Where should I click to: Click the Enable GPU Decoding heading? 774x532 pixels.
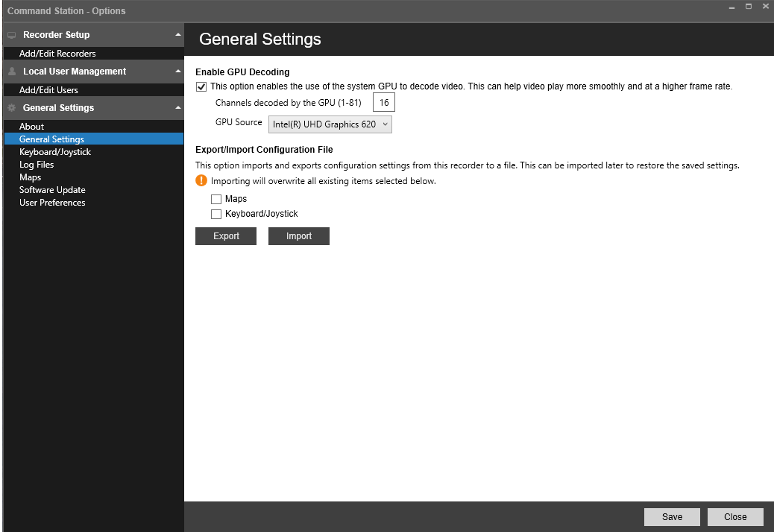pos(242,72)
